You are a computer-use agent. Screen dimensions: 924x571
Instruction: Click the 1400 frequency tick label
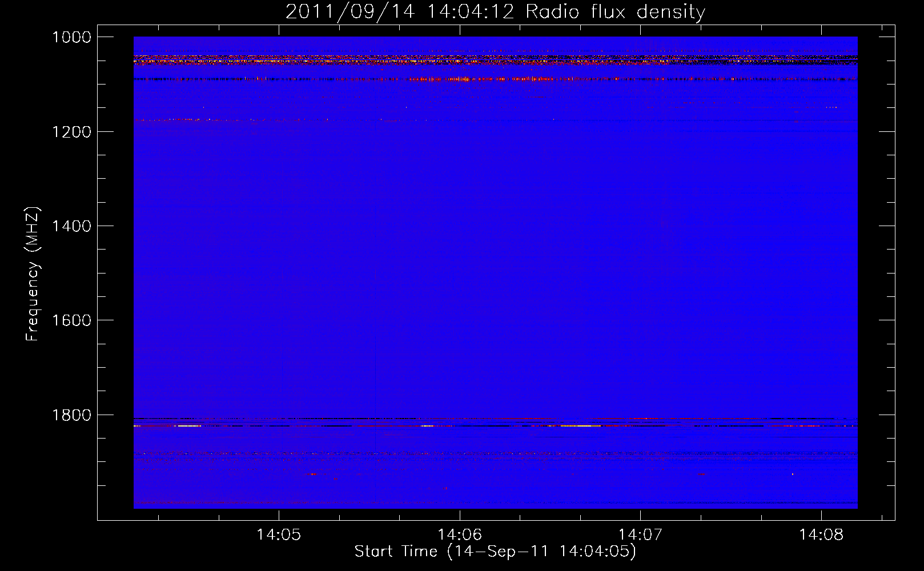(x=72, y=226)
